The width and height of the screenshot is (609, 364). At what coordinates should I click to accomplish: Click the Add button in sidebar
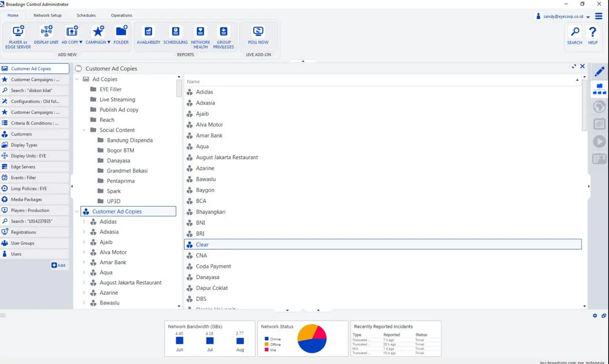coord(59,265)
